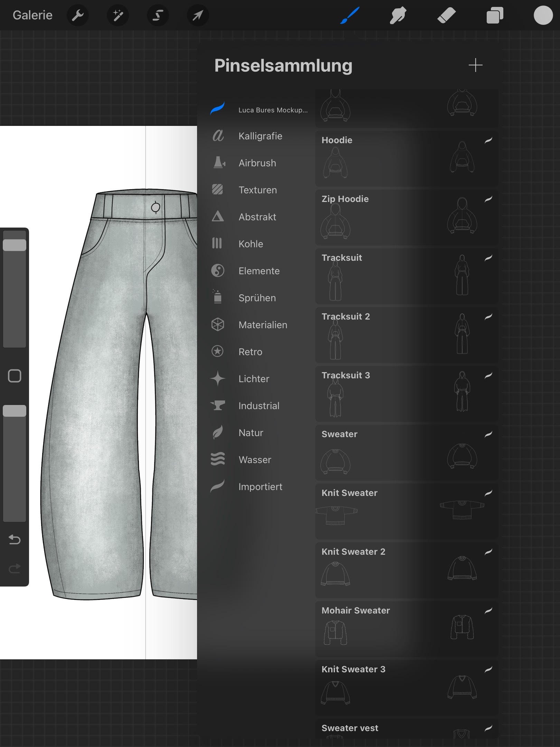Click the undo arrow
The image size is (560, 747).
(x=15, y=539)
